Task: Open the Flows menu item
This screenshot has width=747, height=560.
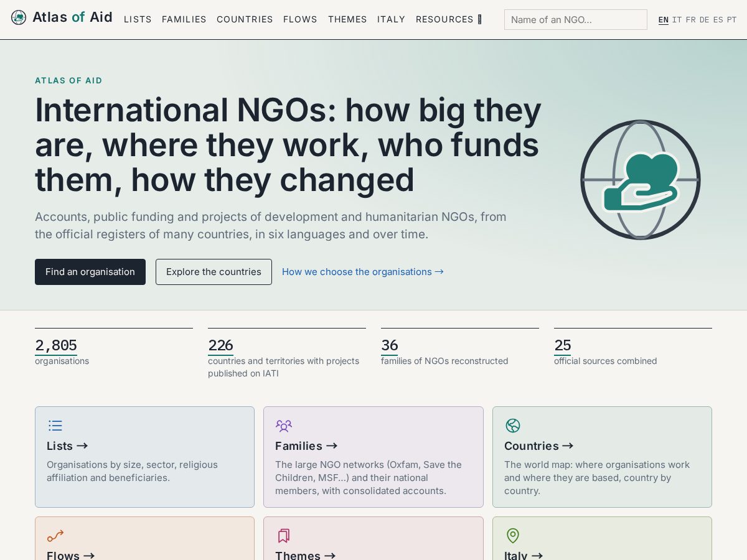Action: click(x=300, y=19)
